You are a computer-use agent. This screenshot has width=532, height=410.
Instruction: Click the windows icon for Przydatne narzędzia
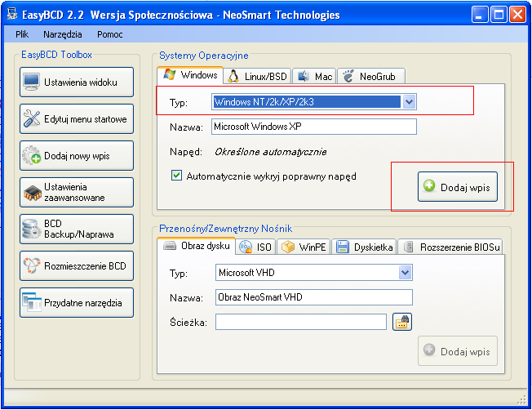click(x=32, y=302)
